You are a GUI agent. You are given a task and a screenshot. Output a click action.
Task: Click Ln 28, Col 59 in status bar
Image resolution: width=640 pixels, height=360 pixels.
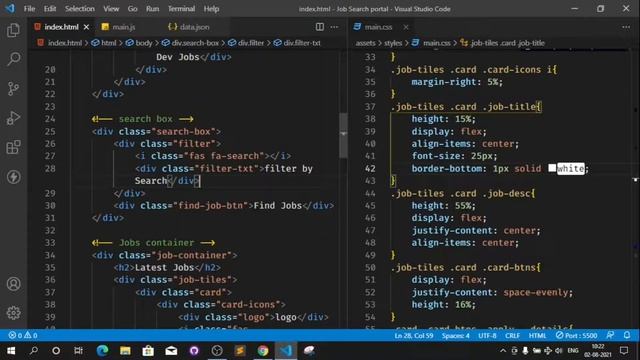413,336
